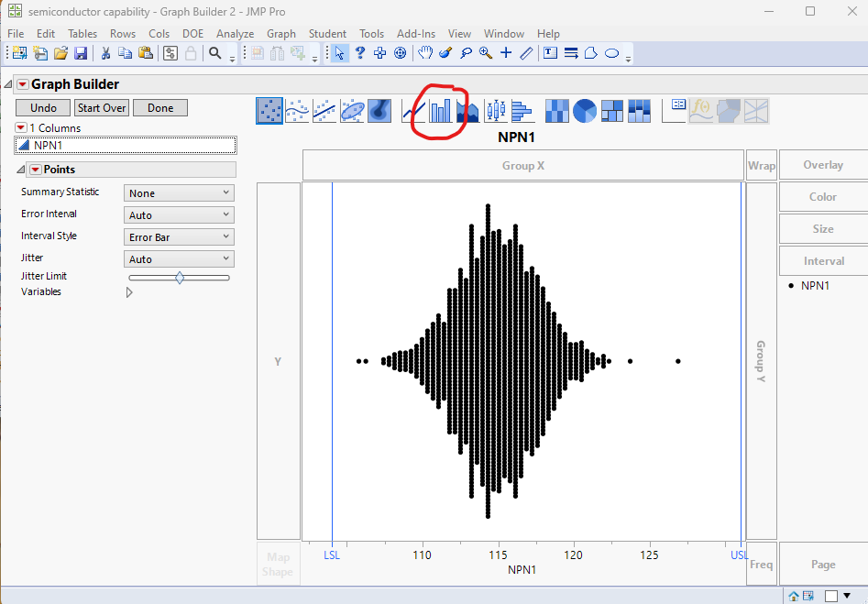Image resolution: width=868 pixels, height=604 pixels.
Task: Click the Jitter Limit slider handle
Action: [180, 278]
